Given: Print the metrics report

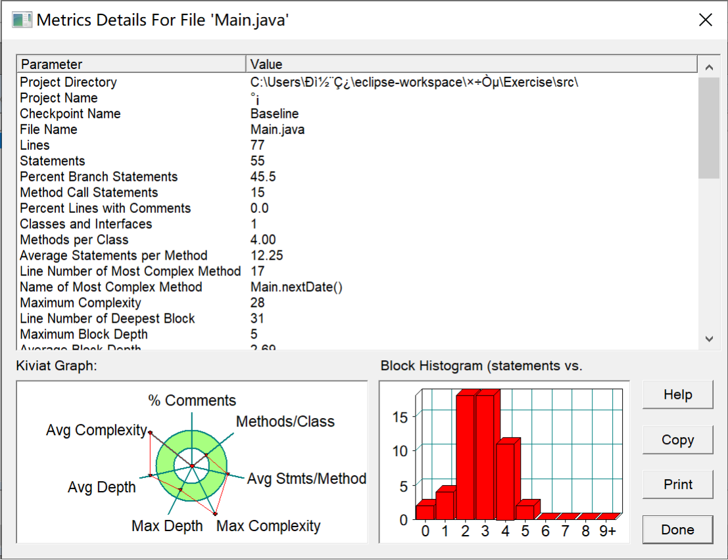Looking at the screenshot, I should [677, 484].
